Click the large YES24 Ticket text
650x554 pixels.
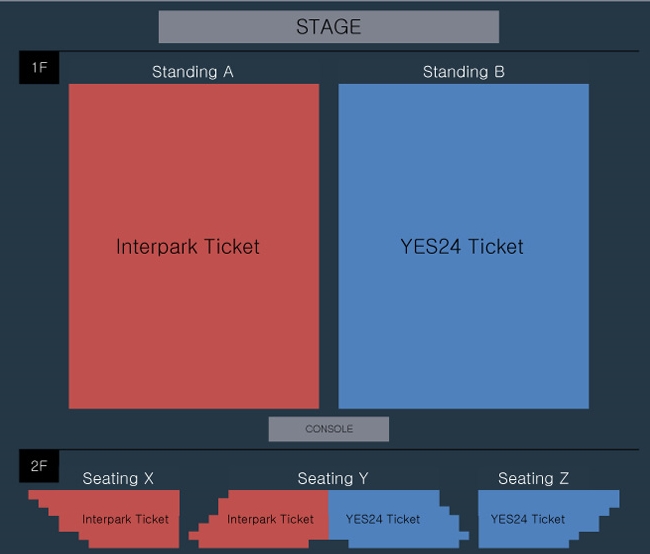(x=462, y=247)
